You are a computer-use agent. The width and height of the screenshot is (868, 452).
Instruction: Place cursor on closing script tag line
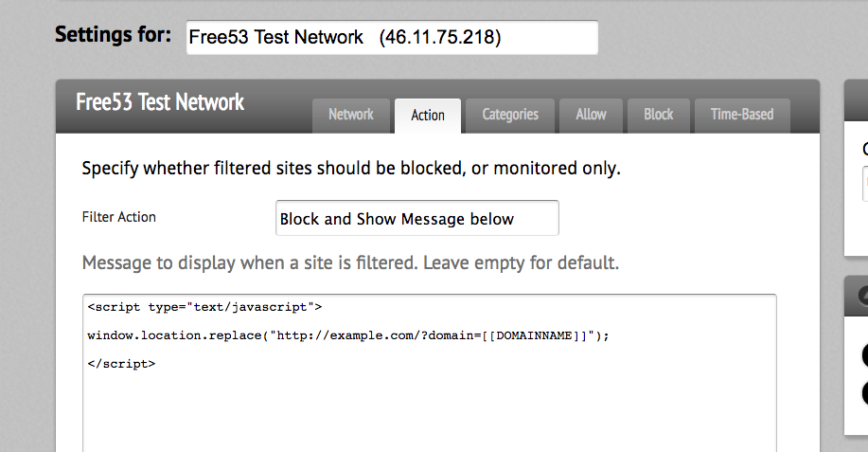point(121,364)
